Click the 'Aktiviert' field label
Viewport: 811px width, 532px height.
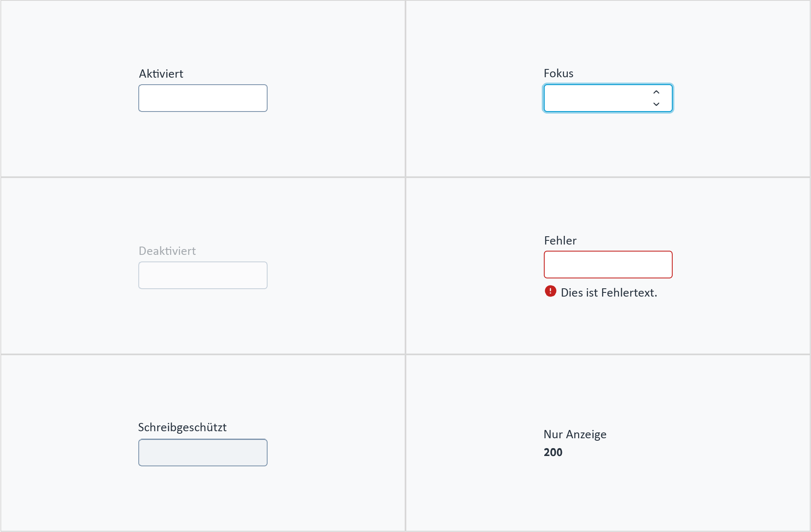pyautogui.click(x=161, y=74)
